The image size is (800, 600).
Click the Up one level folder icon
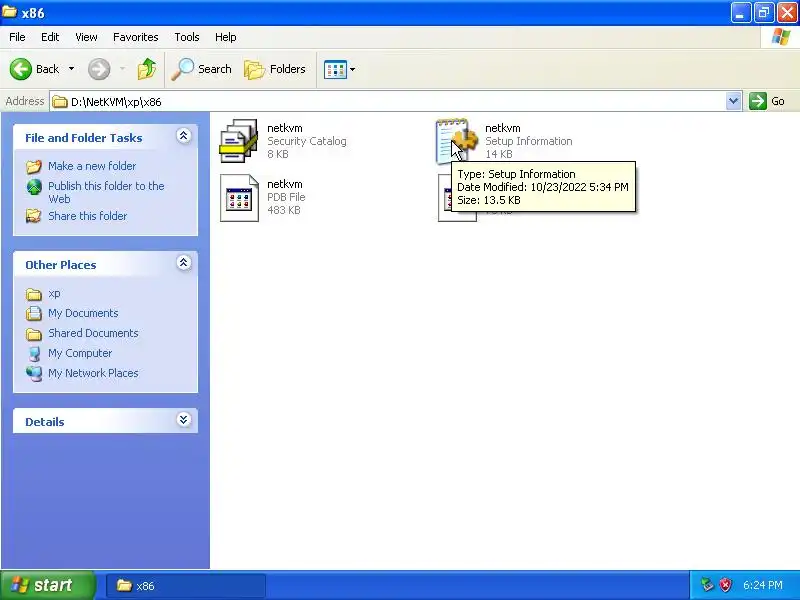[147, 69]
